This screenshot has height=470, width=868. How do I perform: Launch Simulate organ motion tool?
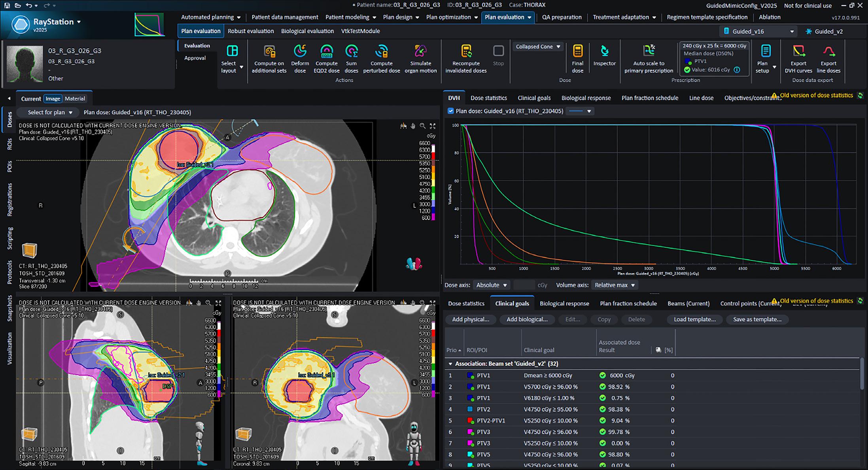pyautogui.click(x=420, y=52)
